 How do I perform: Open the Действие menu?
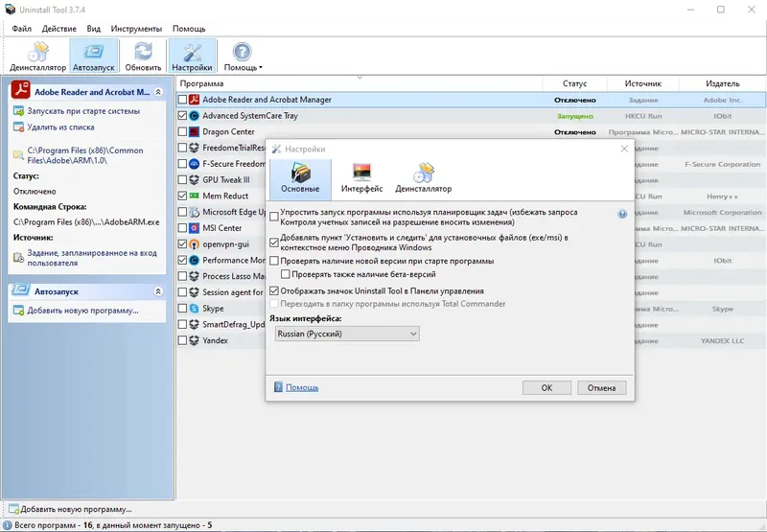(59, 29)
